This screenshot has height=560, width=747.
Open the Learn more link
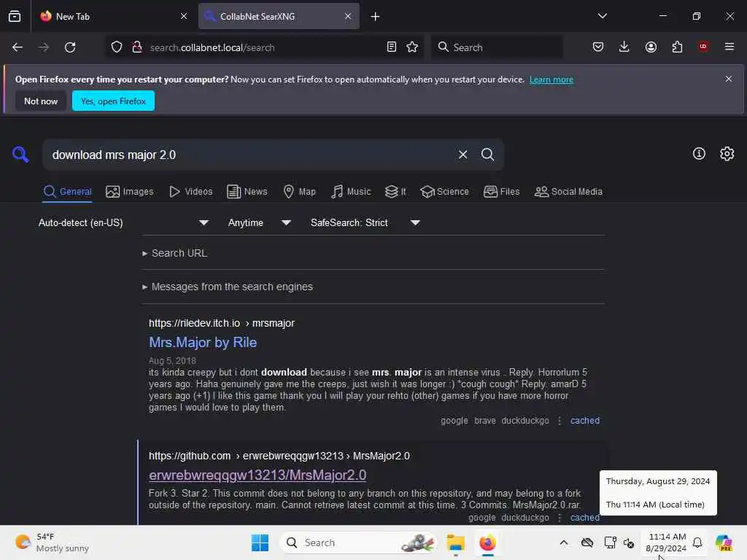[x=551, y=79]
